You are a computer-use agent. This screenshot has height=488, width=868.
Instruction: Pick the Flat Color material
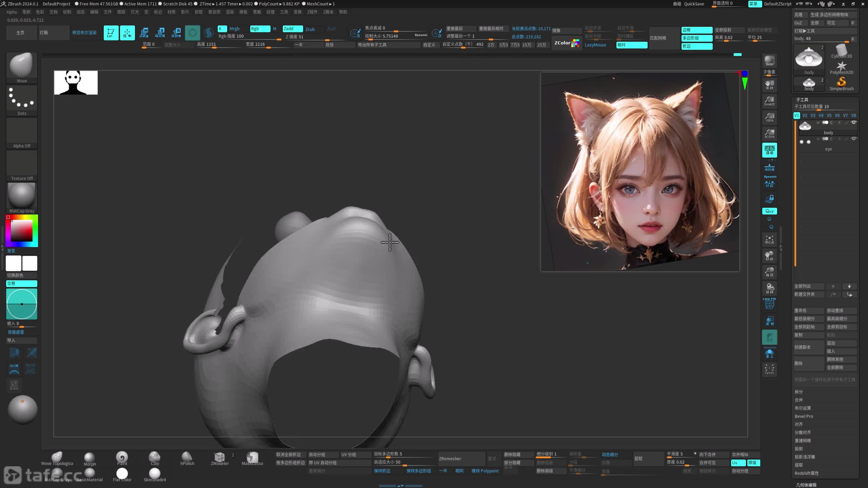pyautogui.click(x=122, y=475)
